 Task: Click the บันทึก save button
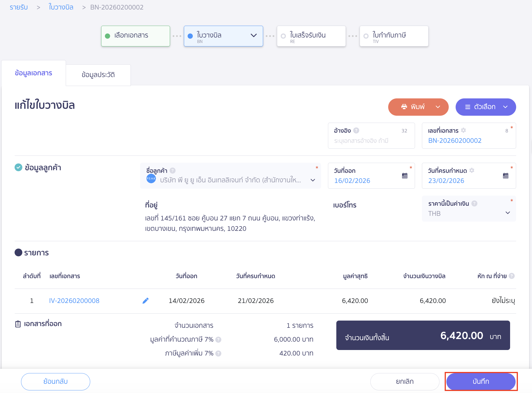tap(481, 381)
